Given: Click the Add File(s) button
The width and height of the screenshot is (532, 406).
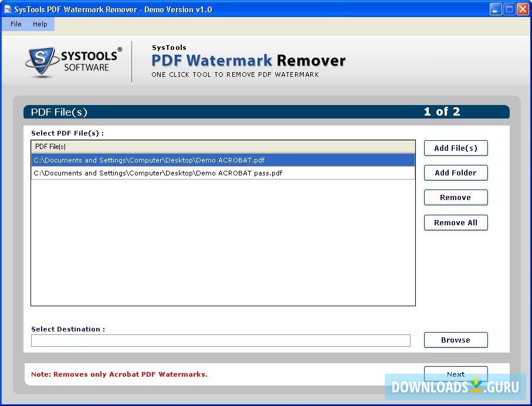Looking at the screenshot, I should click(456, 148).
